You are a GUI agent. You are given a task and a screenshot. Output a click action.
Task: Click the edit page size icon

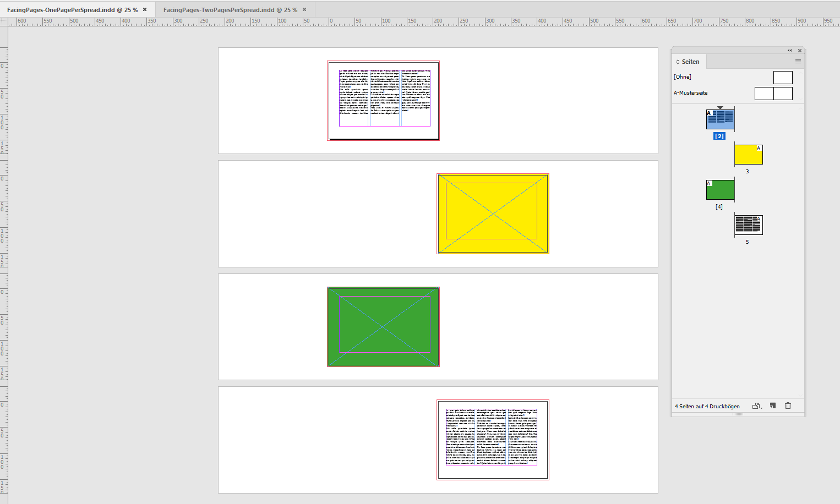click(x=757, y=406)
